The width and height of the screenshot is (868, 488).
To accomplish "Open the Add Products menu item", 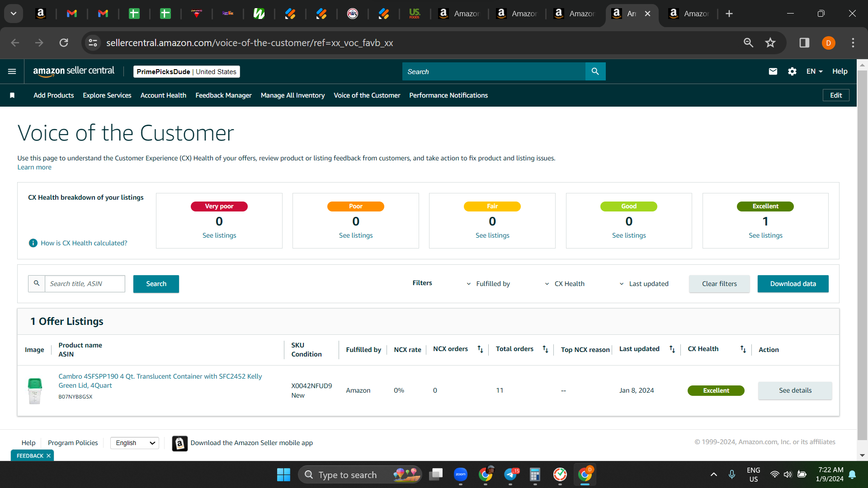I will (54, 95).
